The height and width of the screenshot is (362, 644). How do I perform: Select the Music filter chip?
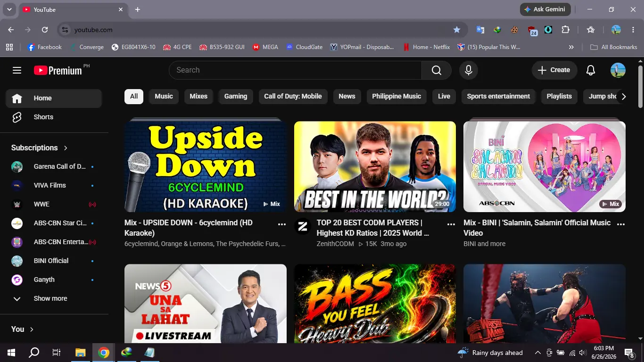pos(164,96)
